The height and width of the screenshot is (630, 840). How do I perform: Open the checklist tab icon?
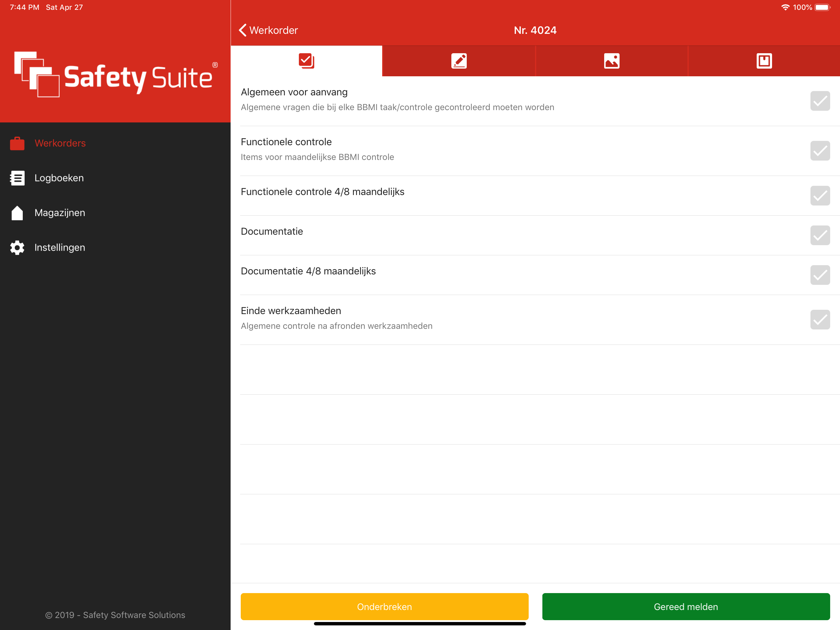[307, 61]
